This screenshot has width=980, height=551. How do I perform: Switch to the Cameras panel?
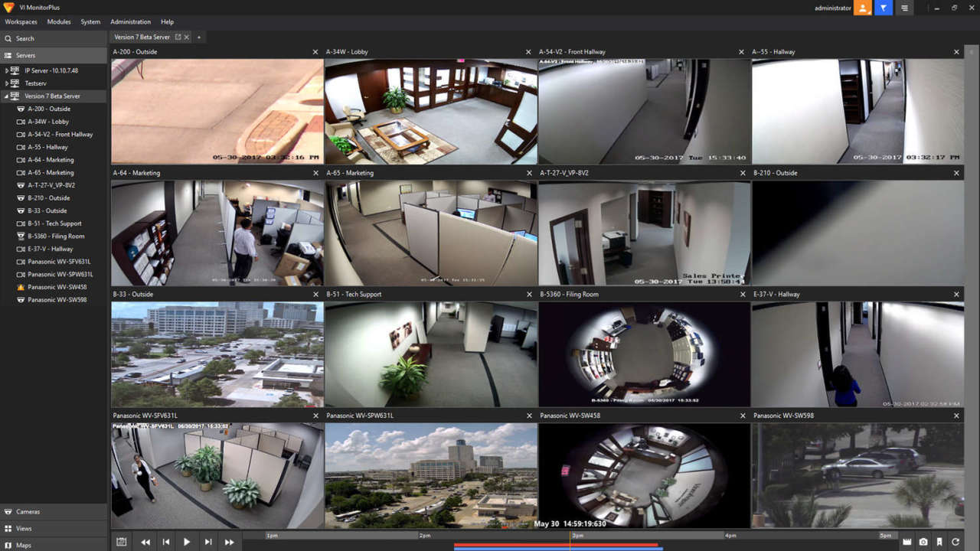[28, 511]
